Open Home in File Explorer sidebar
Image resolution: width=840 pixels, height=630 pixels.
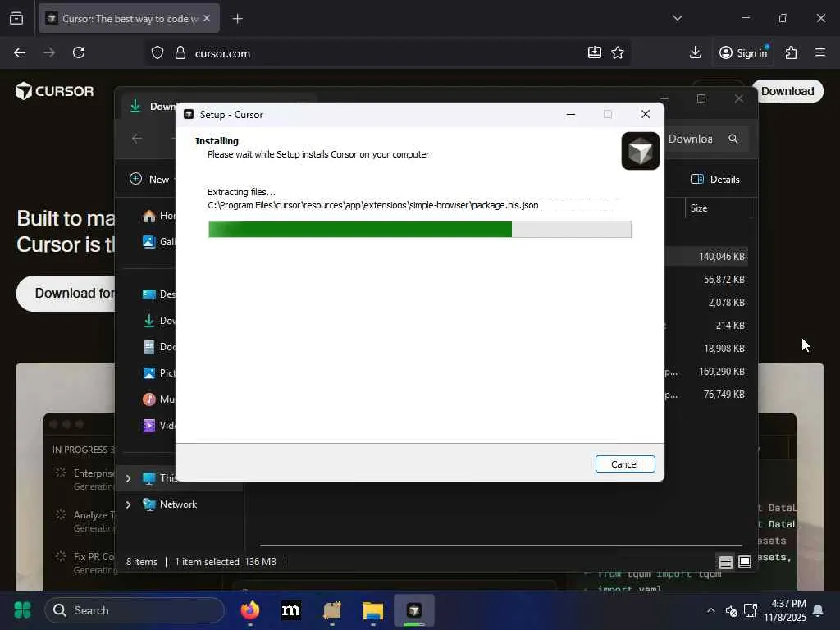point(158,216)
